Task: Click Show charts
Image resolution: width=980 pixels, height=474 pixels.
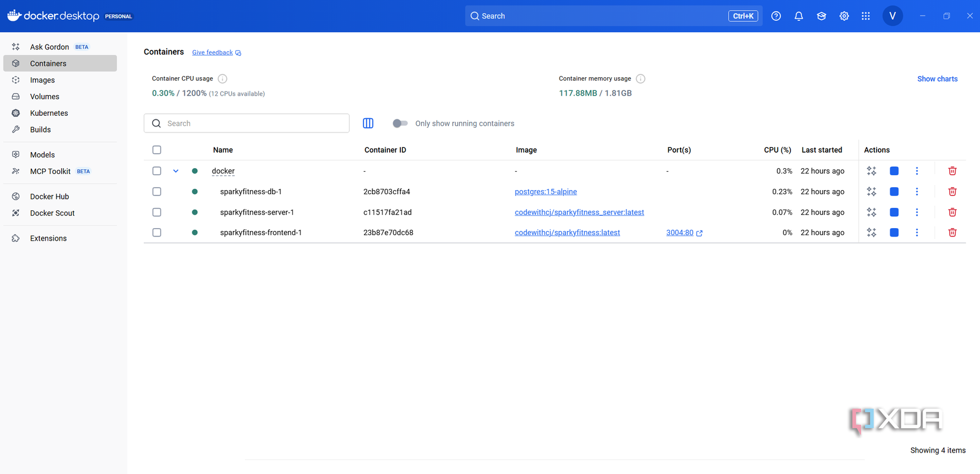Action: pyautogui.click(x=937, y=79)
